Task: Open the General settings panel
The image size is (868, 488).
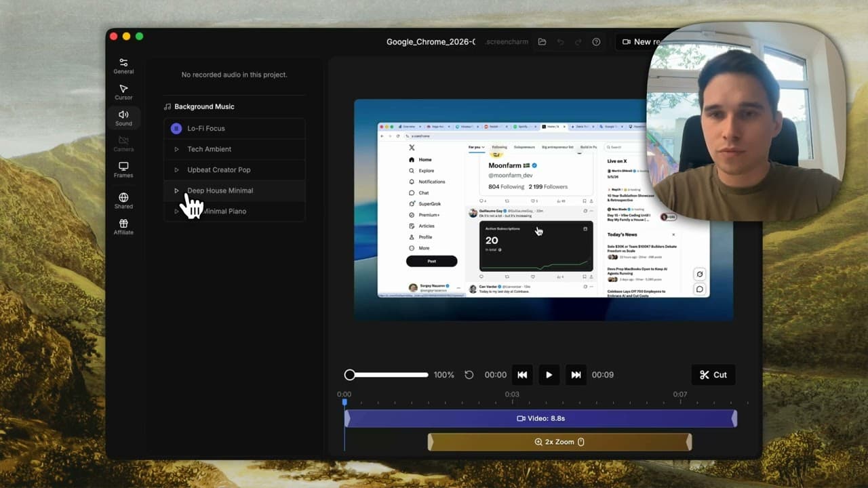Action: pyautogui.click(x=123, y=66)
